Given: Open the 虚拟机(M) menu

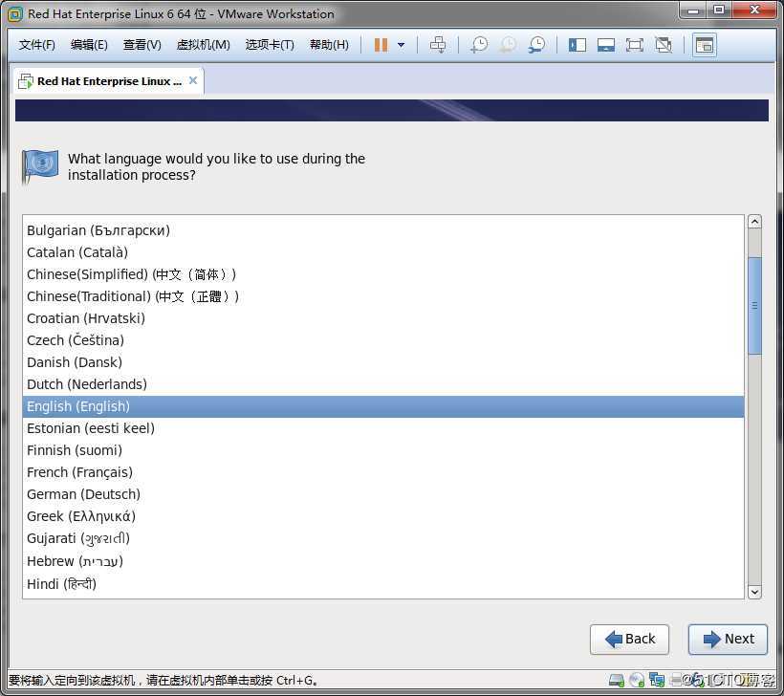Looking at the screenshot, I should point(203,45).
